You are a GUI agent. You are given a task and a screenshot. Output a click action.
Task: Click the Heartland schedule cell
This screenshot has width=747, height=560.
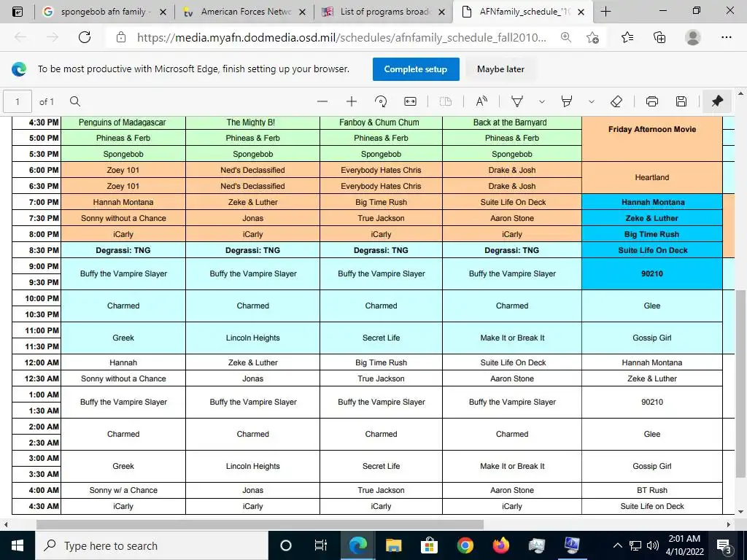pyautogui.click(x=652, y=178)
